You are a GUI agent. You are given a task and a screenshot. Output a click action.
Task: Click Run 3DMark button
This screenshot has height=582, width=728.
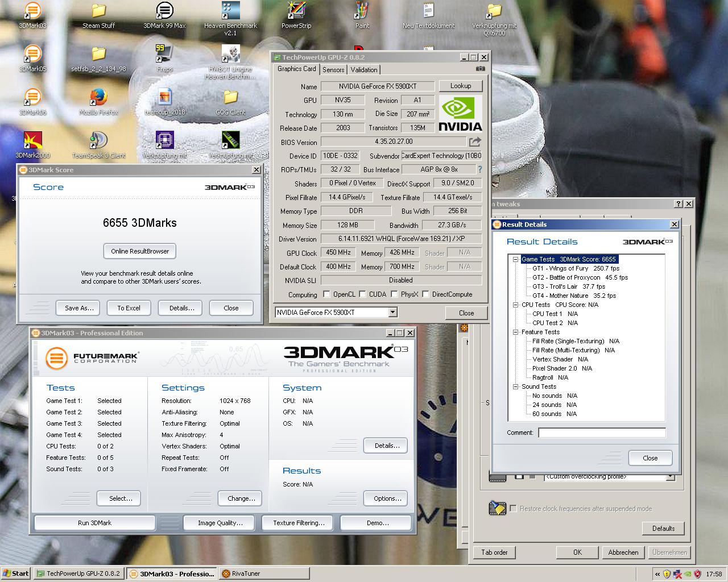pyautogui.click(x=95, y=523)
